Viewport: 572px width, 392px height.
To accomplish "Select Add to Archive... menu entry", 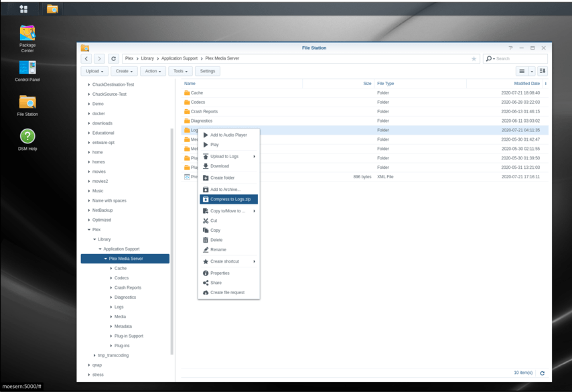I will 228,190.
